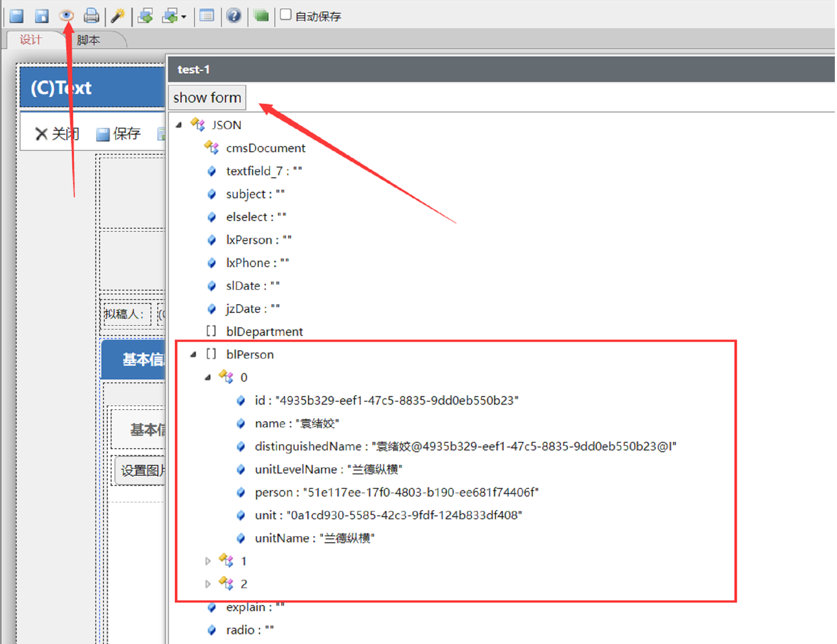
Task: Click the help question mark icon
Action: pos(233,16)
